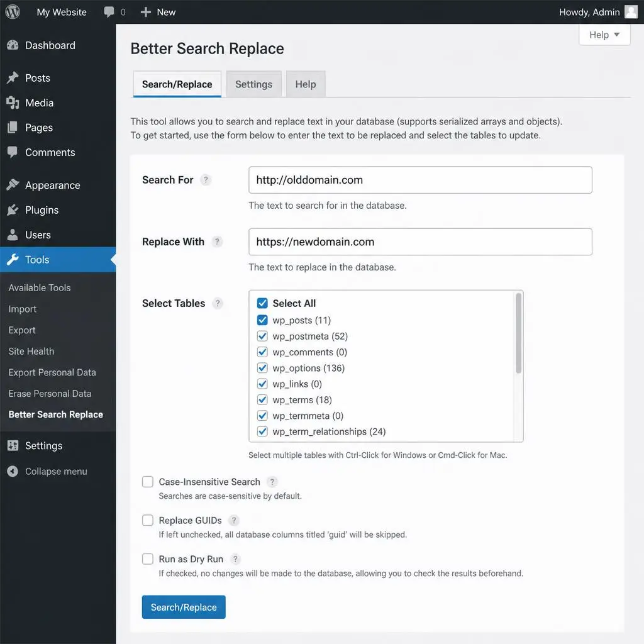644x644 pixels.
Task: Click the My Website link in admin bar
Action: [62, 12]
